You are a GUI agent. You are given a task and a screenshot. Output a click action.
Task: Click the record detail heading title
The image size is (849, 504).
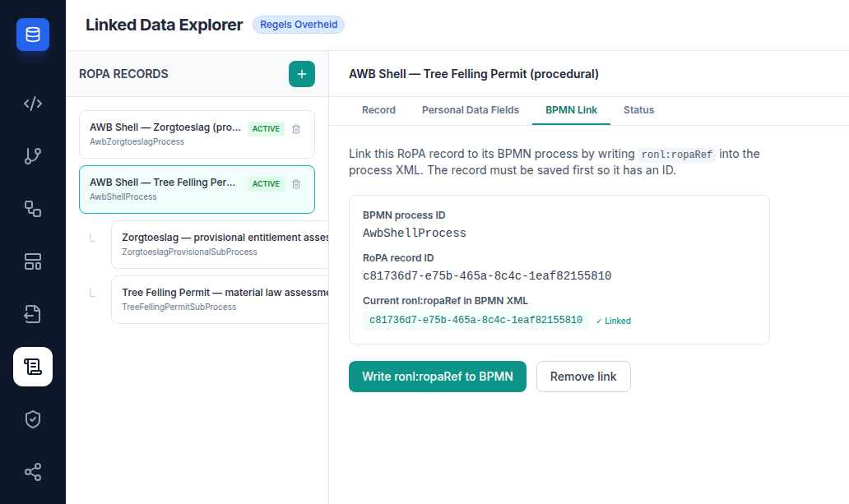point(474,74)
